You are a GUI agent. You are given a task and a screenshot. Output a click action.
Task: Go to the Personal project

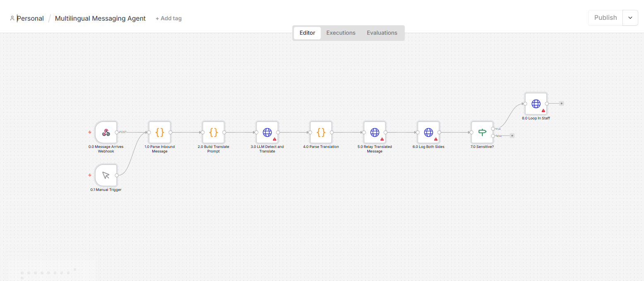[x=30, y=18]
